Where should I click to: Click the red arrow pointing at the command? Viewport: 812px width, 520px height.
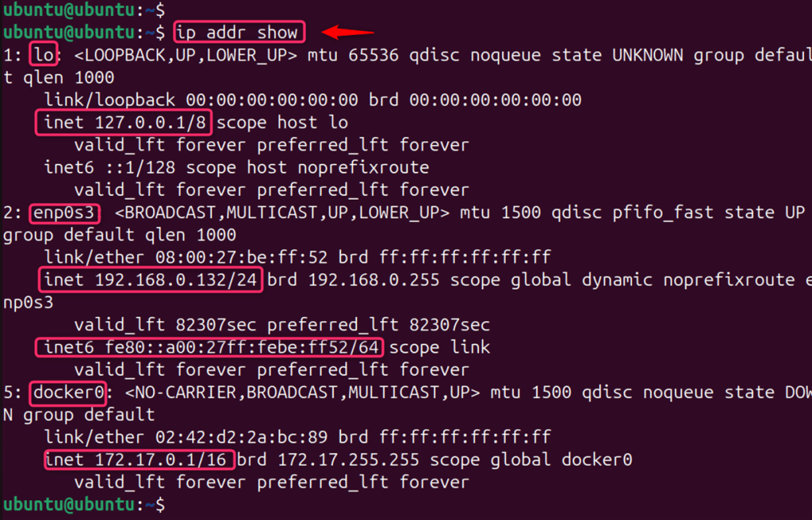[x=350, y=32]
